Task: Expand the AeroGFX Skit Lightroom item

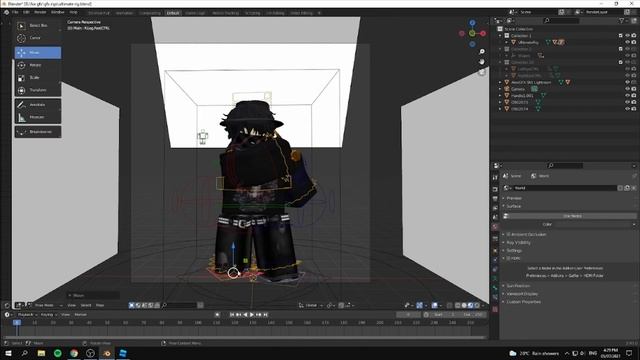Action: 500,82
